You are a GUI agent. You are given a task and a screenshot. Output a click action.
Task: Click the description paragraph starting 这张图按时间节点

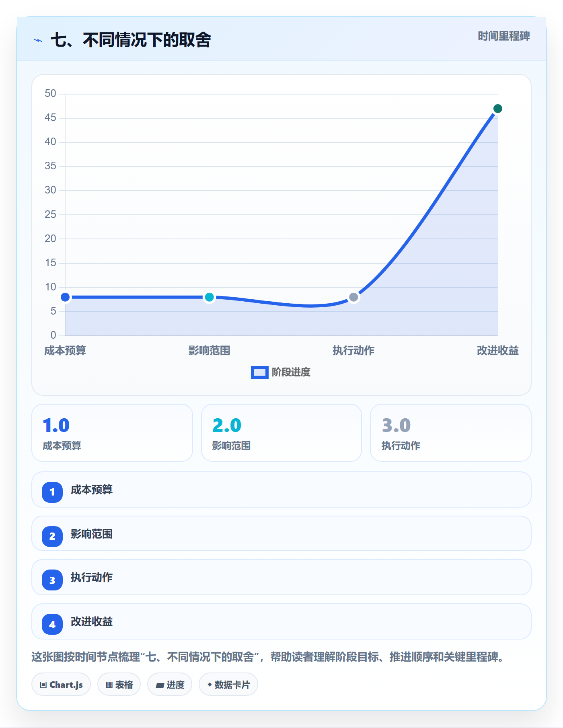click(267, 657)
